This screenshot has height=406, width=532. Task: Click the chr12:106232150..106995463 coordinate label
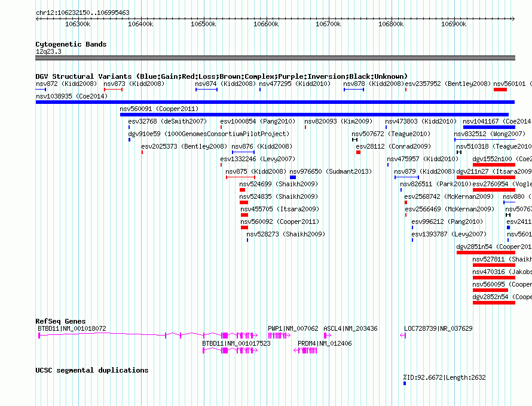[82, 13]
